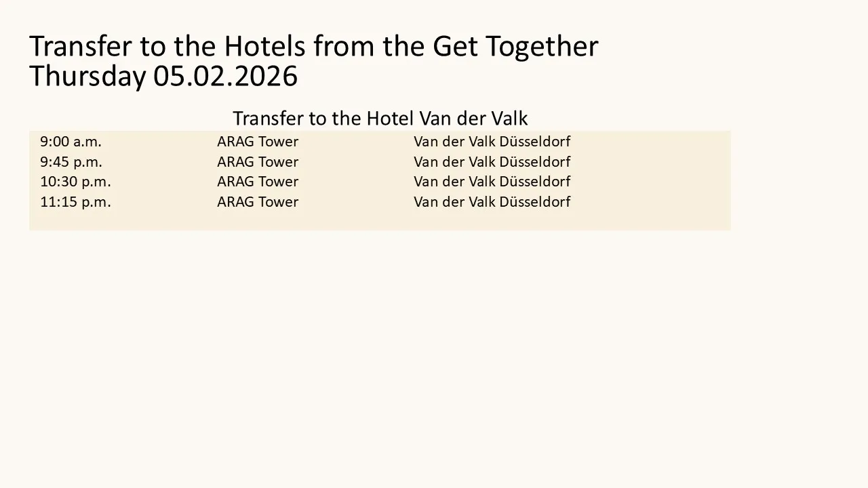
Task: Click the date 05.02.2026 in the title
Action: coord(225,77)
